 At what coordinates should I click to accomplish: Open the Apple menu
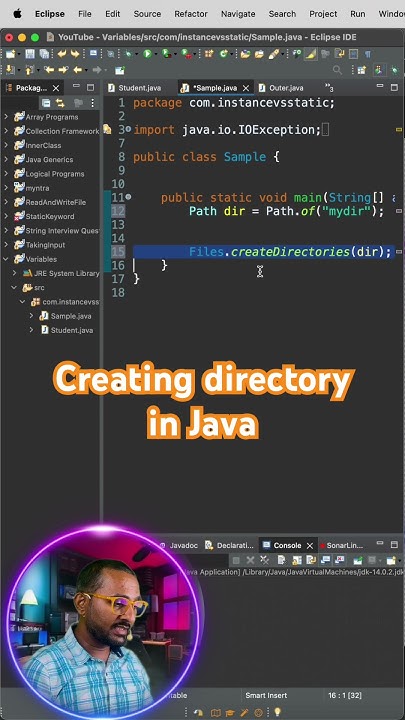17,13
